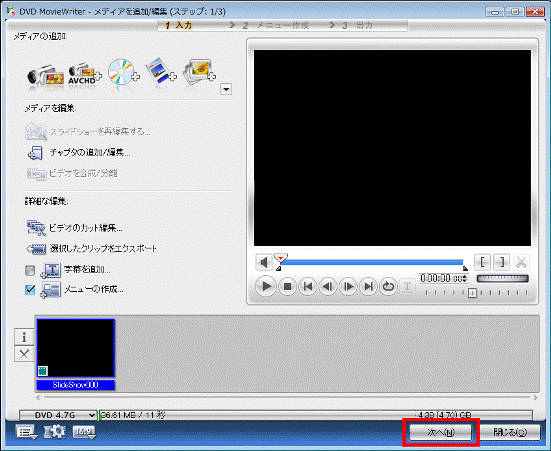Viewport: 551px width, 451px height.
Task: Click the 次へ(N) next button
Action: point(441,432)
